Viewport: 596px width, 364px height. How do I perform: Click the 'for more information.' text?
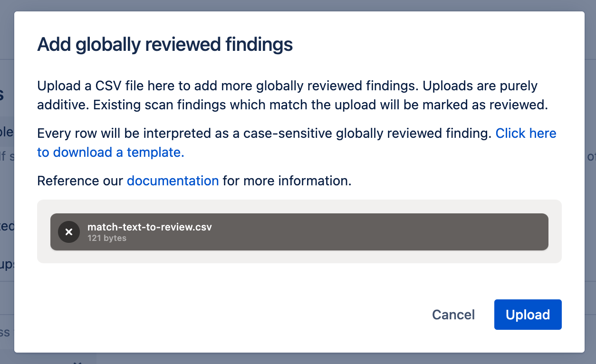[287, 181]
